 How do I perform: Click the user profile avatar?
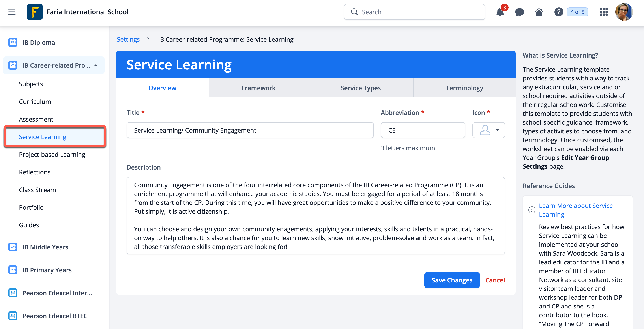click(624, 12)
